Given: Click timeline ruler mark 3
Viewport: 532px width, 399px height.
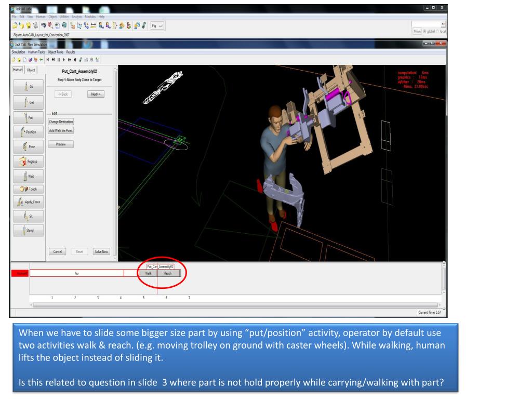Looking at the screenshot, I should (98, 298).
